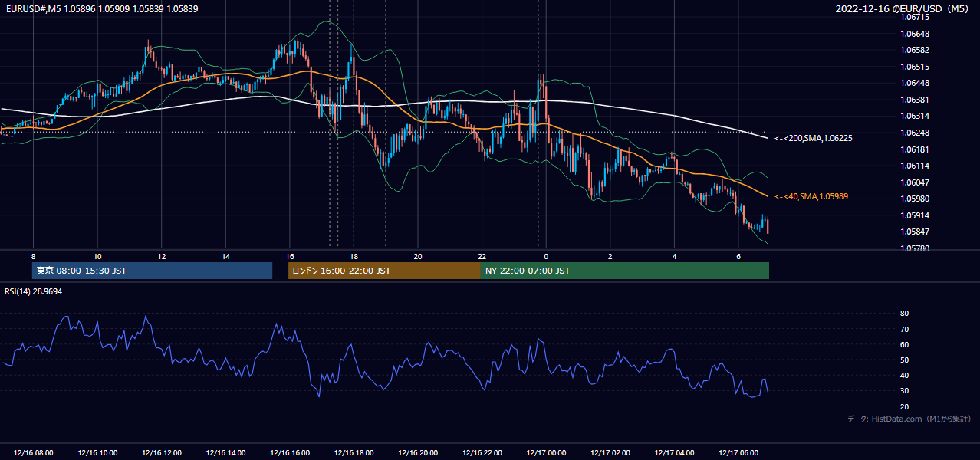Select the chart date heading 2022-12-16 のEUR/USD (M5)
980x460 pixels.
[x=903, y=8]
